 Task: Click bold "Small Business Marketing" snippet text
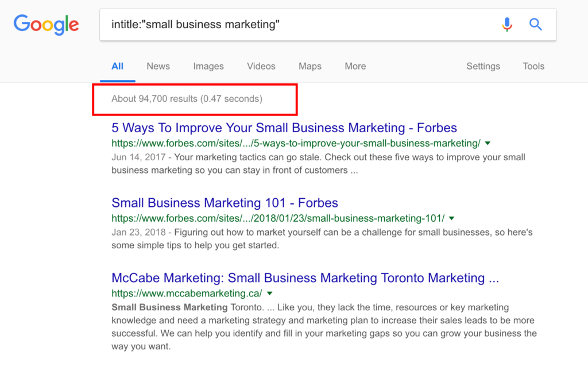pos(169,307)
